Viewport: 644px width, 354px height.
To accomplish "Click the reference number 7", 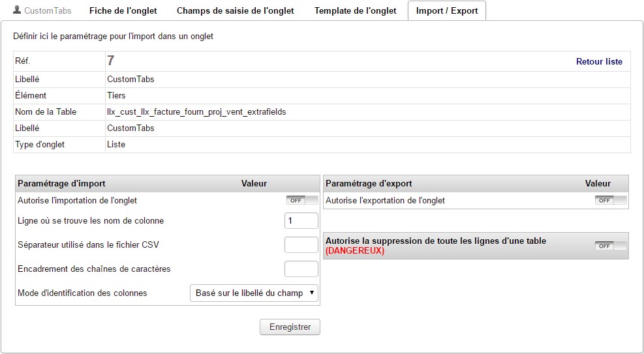I will pos(111,61).
